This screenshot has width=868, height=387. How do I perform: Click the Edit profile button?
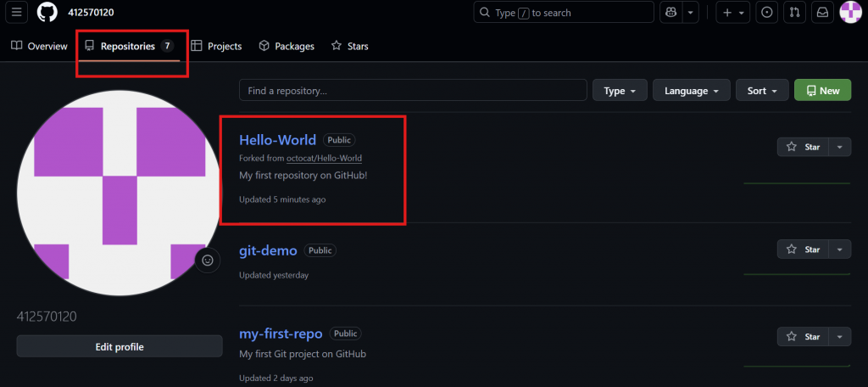(120, 347)
